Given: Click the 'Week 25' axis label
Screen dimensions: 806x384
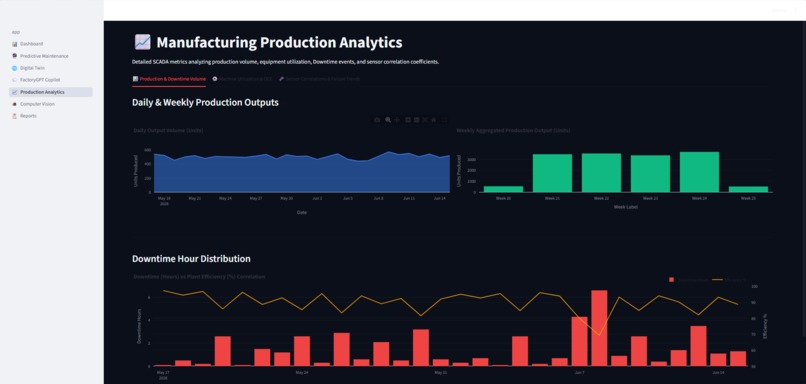Looking at the screenshot, I should (748, 198).
